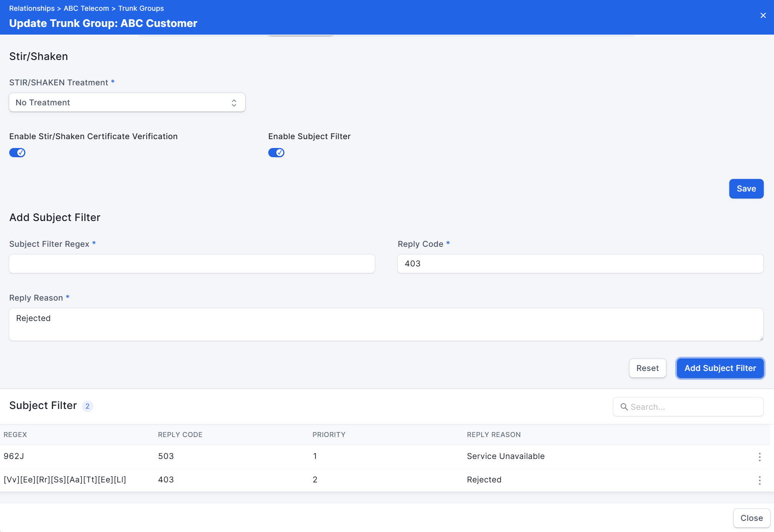The image size is (774, 532).
Task: Reset the subject filter form
Action: 647,368
